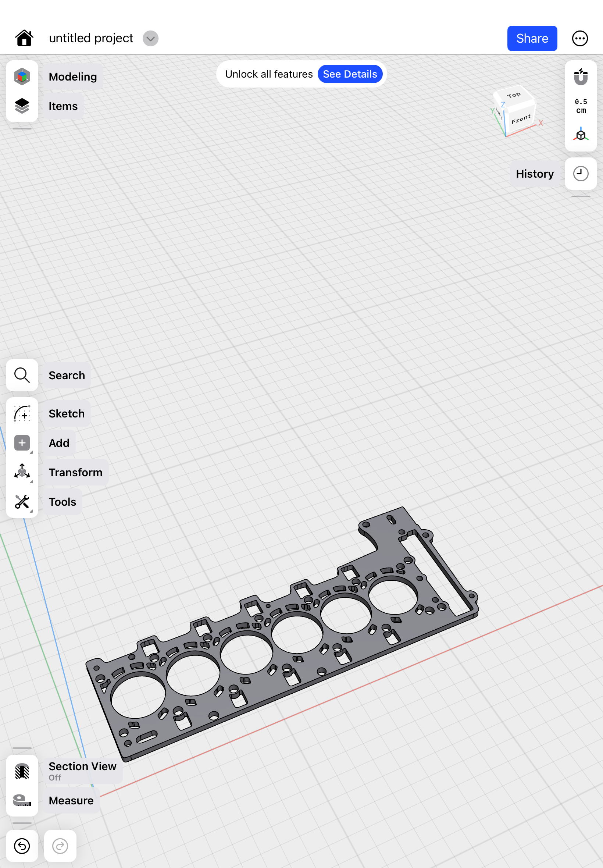The image size is (603, 868).
Task: Expand the Transform tool options
Action: click(x=32, y=481)
